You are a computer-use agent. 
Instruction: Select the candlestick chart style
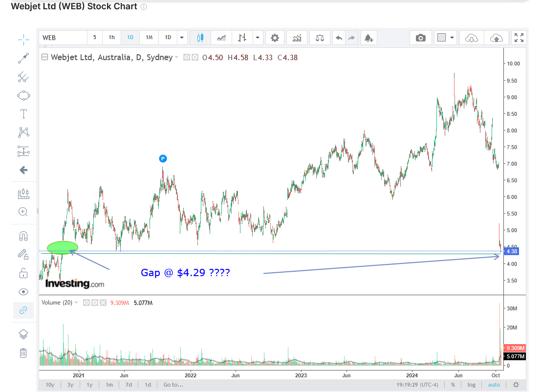tap(200, 38)
